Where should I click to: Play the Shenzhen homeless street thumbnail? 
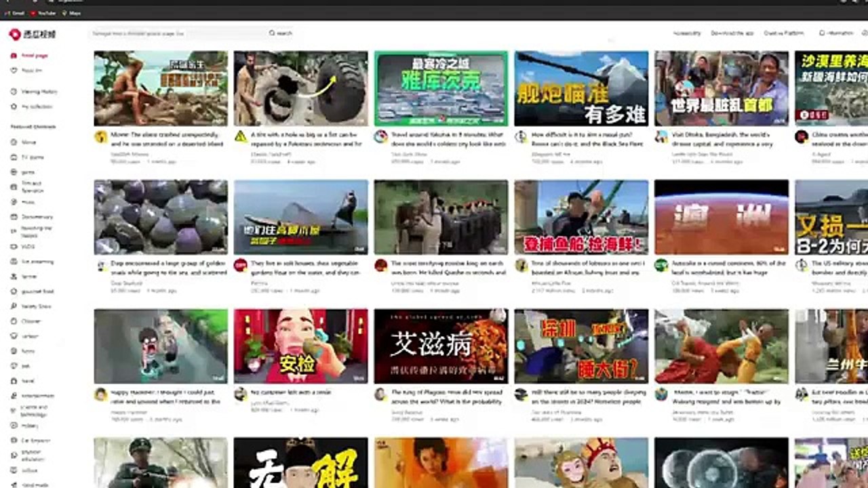pyautogui.click(x=581, y=346)
